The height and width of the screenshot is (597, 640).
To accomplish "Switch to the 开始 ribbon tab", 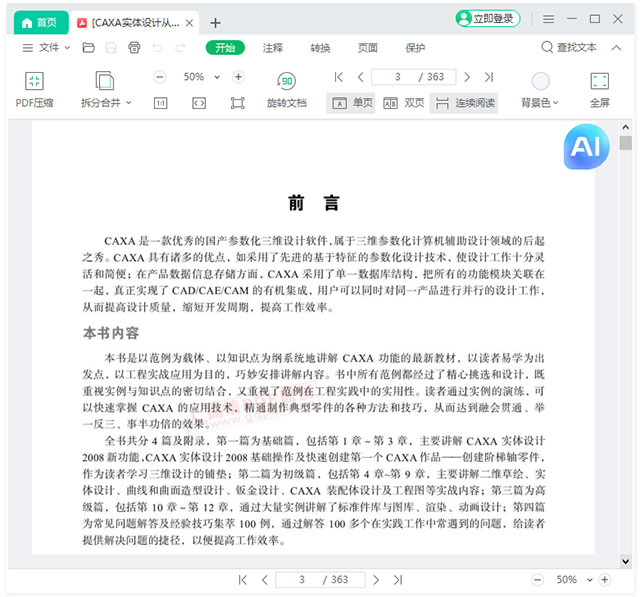I will [225, 48].
